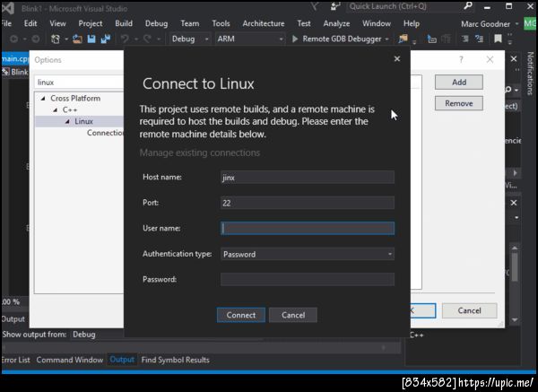
Task: Close the Options dialog window
Action: (x=490, y=60)
